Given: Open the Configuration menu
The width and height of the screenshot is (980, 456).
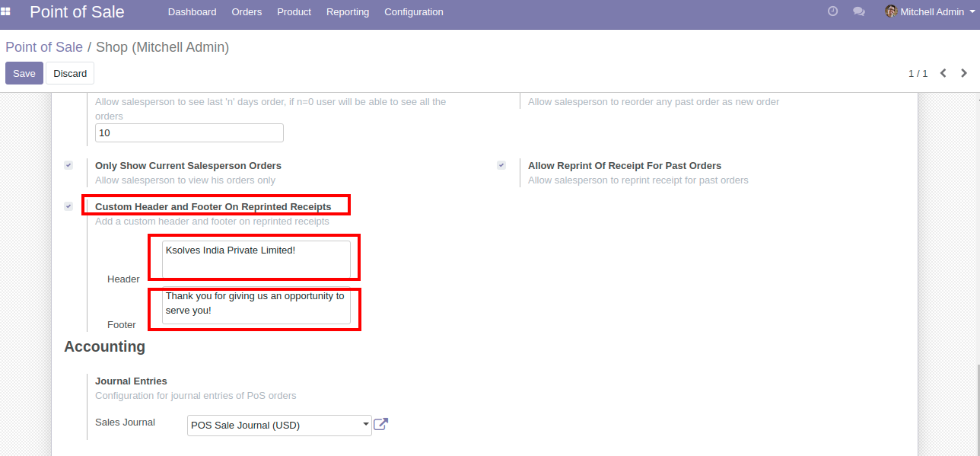Looking at the screenshot, I should tap(413, 11).
